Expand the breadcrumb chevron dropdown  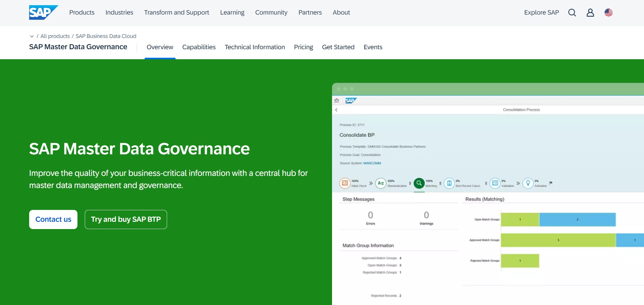click(x=32, y=36)
